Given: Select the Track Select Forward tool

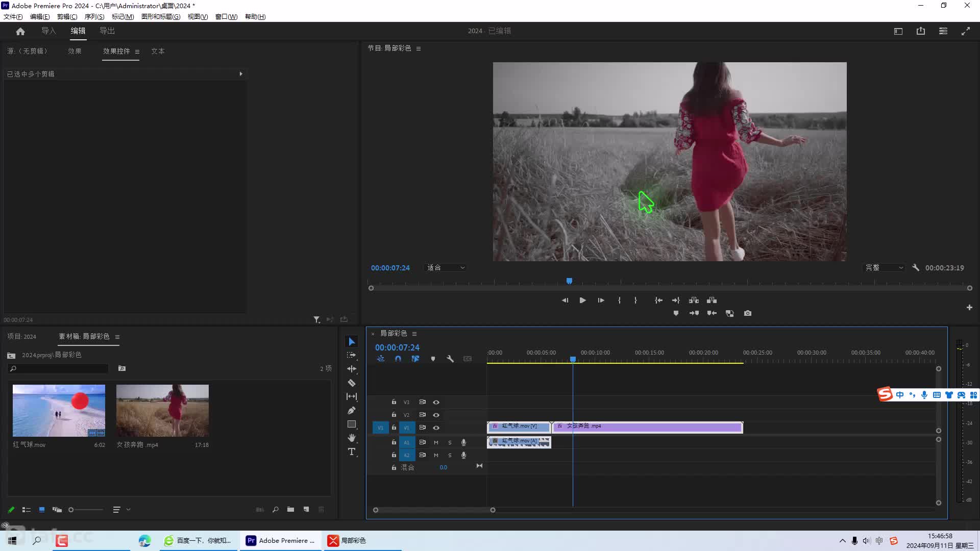Looking at the screenshot, I should [352, 355].
